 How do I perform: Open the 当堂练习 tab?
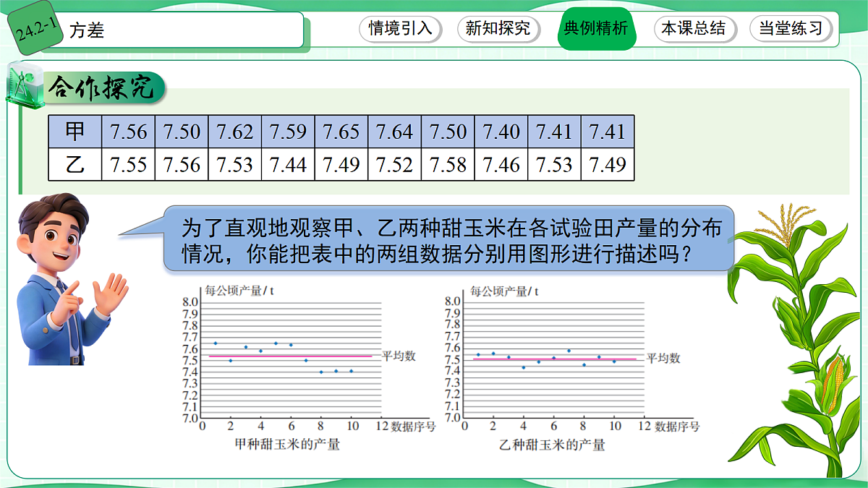[791, 29]
